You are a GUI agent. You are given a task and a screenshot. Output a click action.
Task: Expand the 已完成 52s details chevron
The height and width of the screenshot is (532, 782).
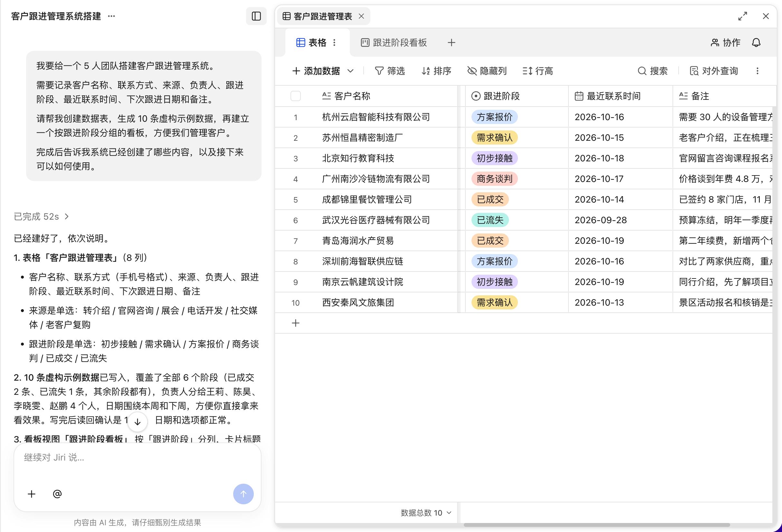click(67, 216)
